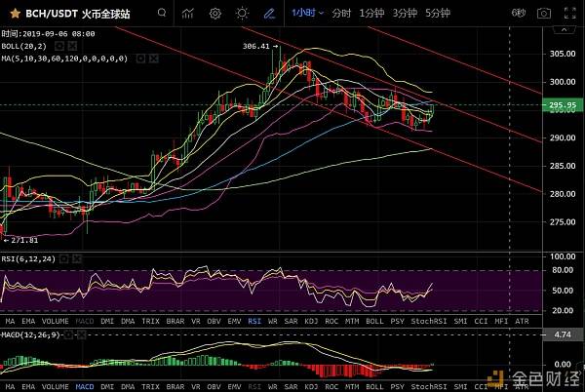Click the 1分钟 interval button

pos(371,14)
